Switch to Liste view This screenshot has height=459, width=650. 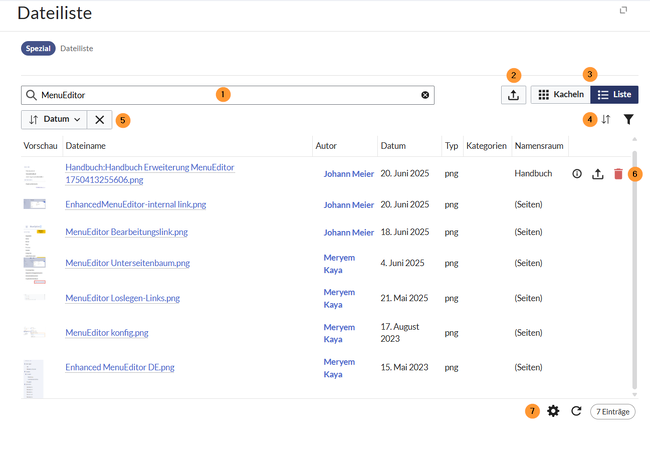click(x=614, y=95)
